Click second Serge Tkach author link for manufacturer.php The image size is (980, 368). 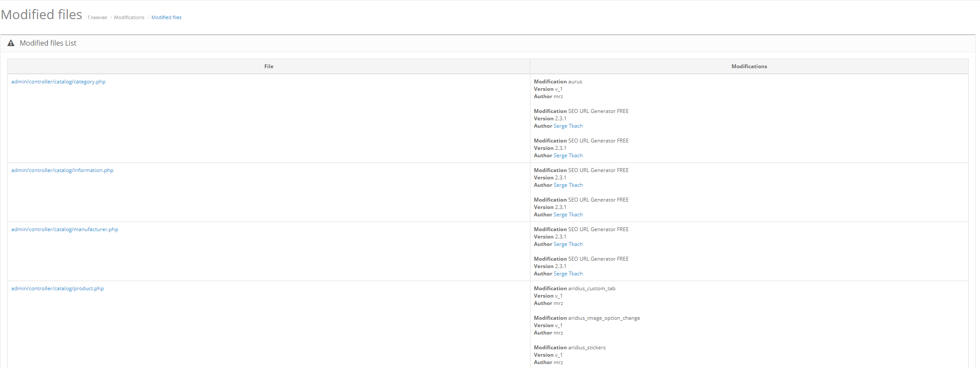(568, 274)
